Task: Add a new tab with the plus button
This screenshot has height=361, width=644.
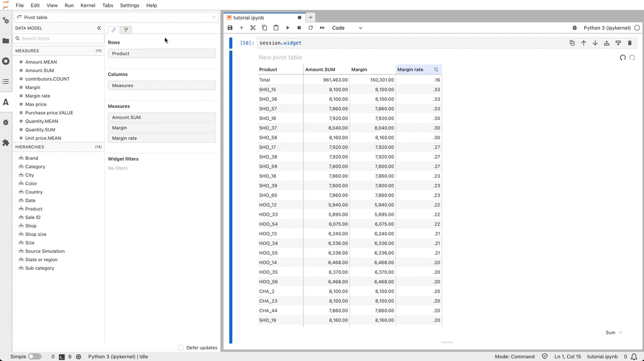Action: pos(310,17)
